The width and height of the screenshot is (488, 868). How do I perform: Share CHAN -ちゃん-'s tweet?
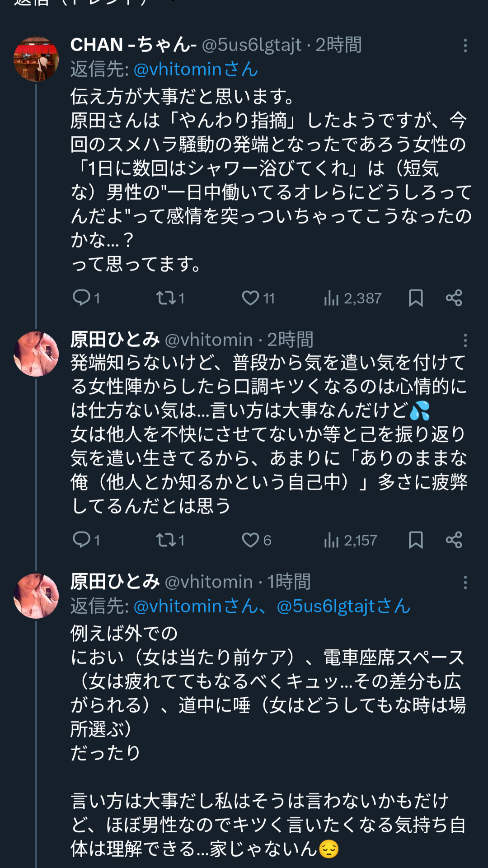(454, 298)
